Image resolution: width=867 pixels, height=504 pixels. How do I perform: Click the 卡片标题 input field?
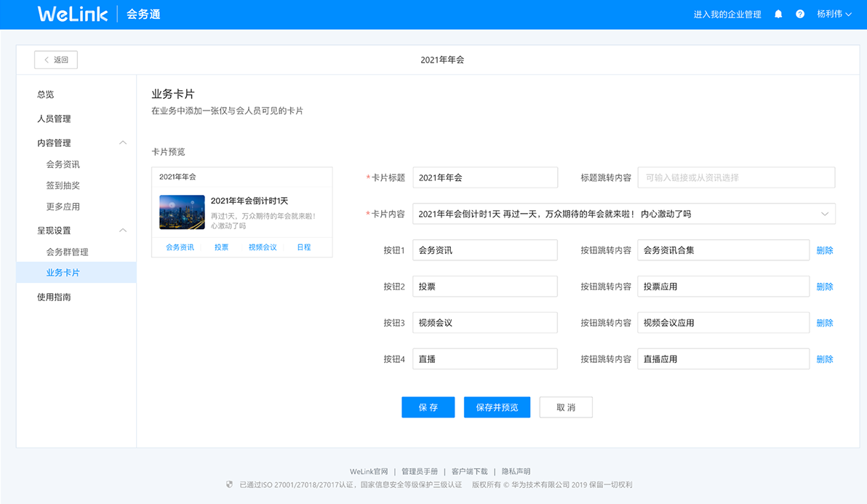484,177
